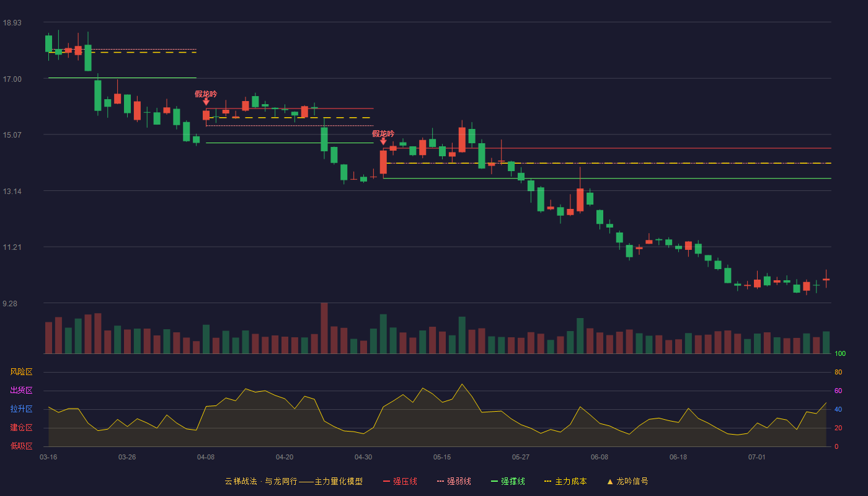The image size is (868, 496).
Task: Select the 拉升区 zone label
Action: coord(21,409)
